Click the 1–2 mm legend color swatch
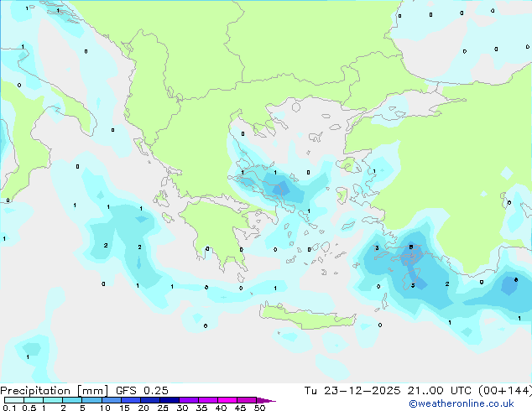The image size is (532, 411). point(53,400)
